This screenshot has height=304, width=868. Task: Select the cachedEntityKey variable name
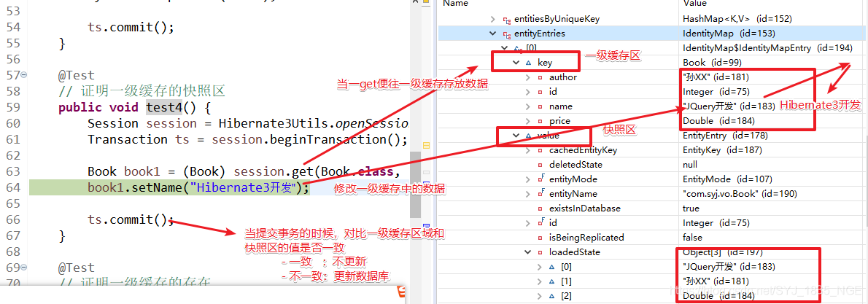[583, 150]
